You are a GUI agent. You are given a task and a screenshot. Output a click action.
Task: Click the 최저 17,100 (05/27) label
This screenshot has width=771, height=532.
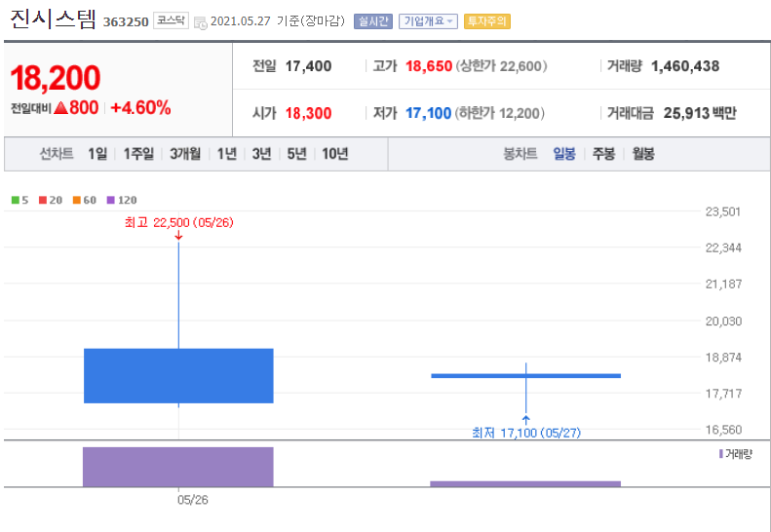[526, 434]
